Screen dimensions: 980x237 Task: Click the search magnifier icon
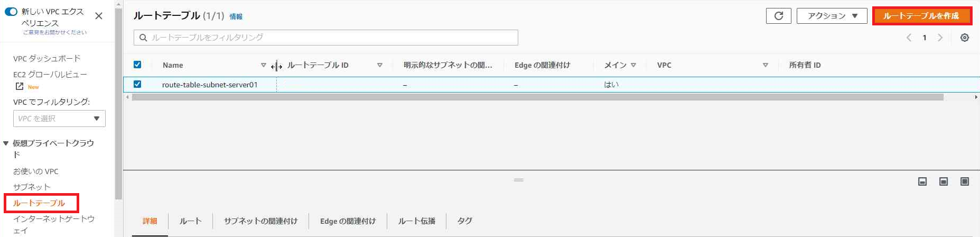pos(143,38)
